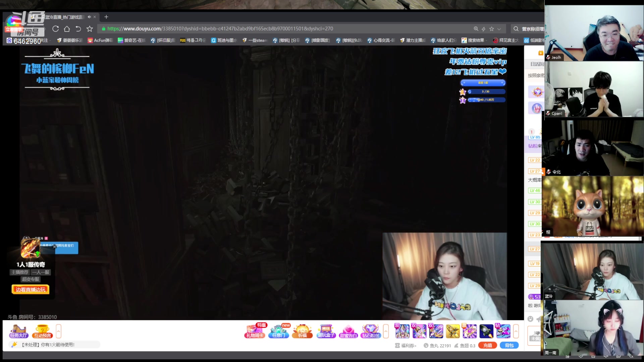
Task: Expand the activity icons list arrow
Action: 386,331
